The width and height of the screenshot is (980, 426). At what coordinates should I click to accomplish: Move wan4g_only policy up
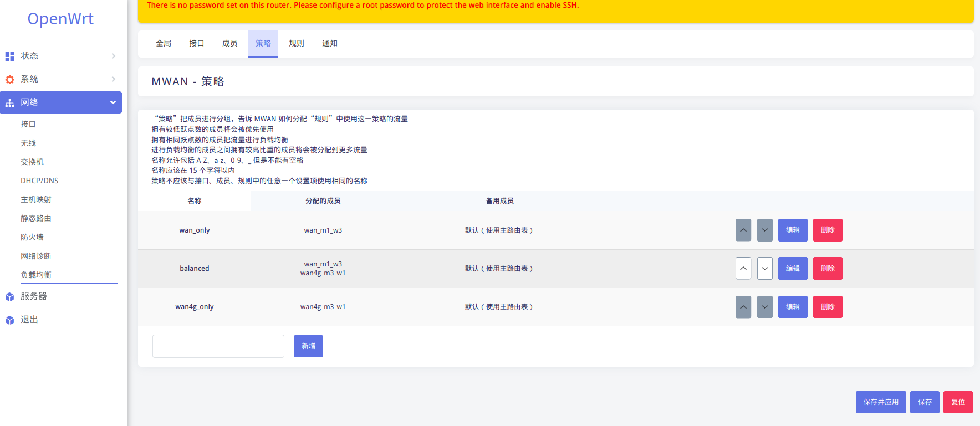click(x=743, y=307)
